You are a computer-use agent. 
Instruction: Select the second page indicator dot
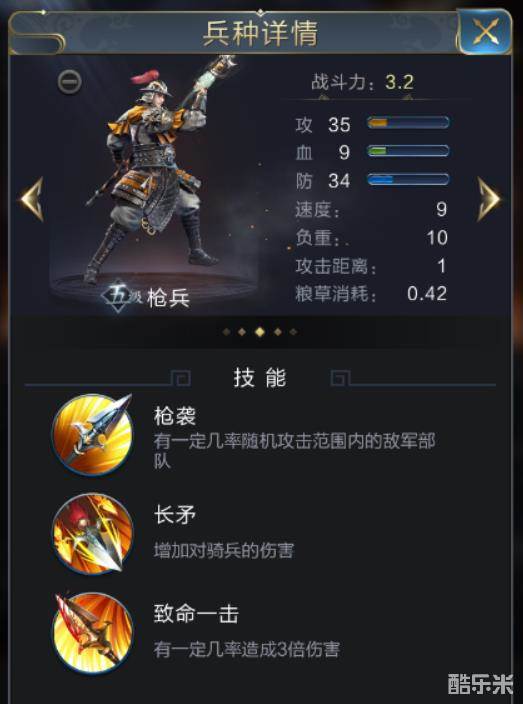coord(242,332)
